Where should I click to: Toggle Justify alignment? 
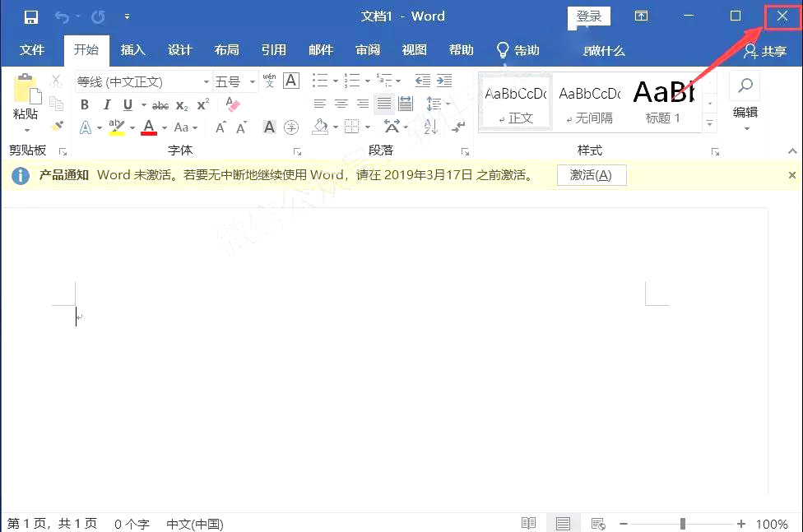384,104
